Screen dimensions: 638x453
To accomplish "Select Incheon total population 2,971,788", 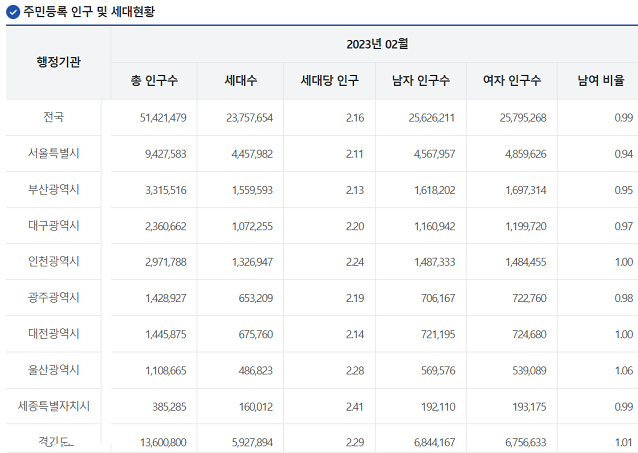I will [166, 262].
